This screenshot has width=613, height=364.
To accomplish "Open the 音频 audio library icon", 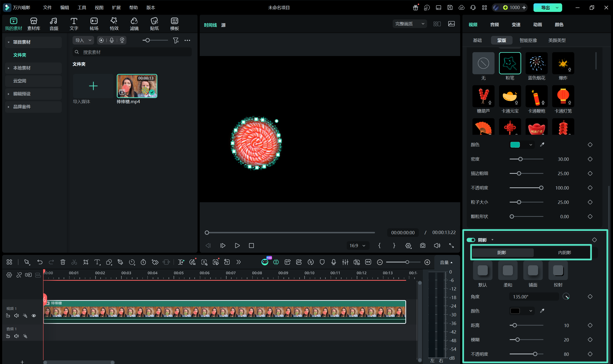I will [x=54, y=24].
